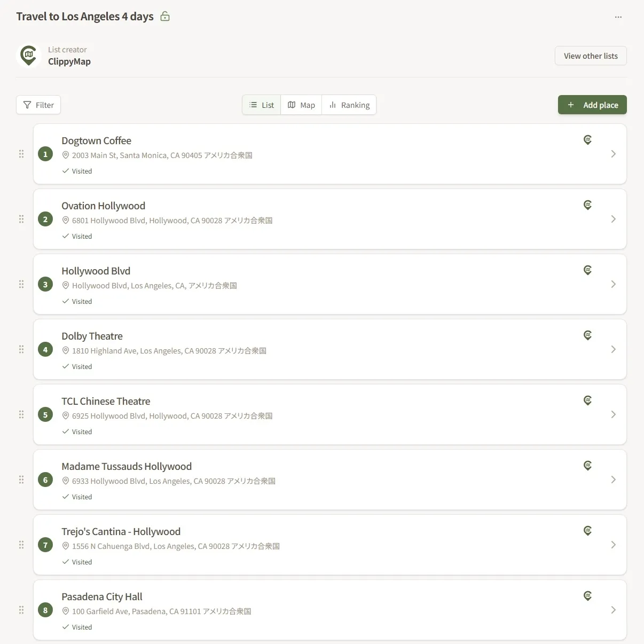Click the numbered badge 5 on TCL Chinese Theatre
644x644 pixels.
click(x=45, y=414)
